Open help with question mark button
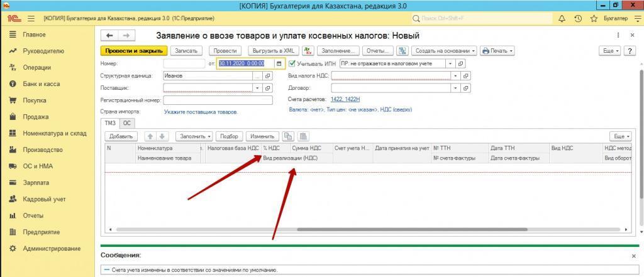The width and height of the screenshot is (644, 277). [x=629, y=51]
